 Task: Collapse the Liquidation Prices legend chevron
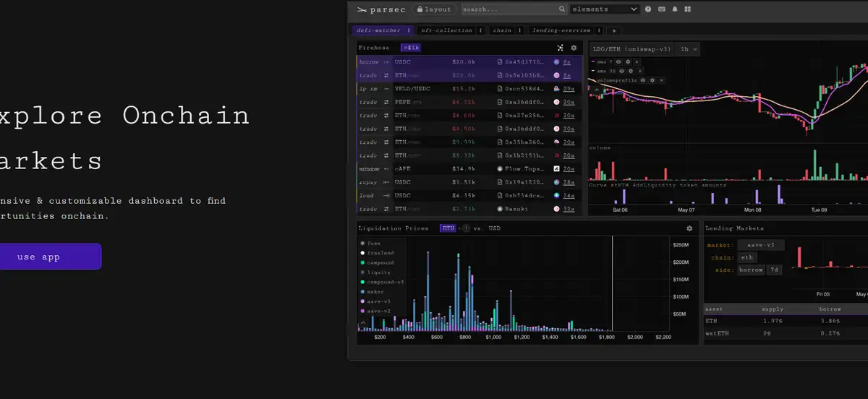tap(362, 321)
